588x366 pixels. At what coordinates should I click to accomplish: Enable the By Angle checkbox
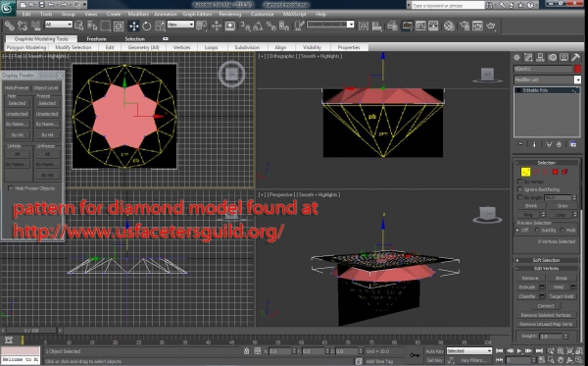tap(519, 197)
